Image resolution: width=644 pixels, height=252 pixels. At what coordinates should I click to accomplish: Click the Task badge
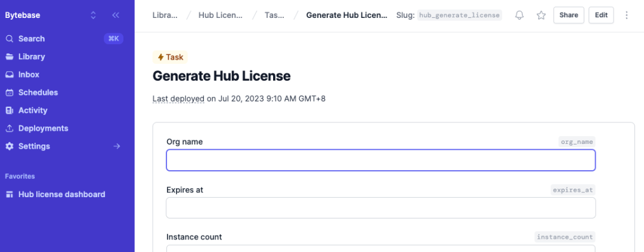coord(170,57)
